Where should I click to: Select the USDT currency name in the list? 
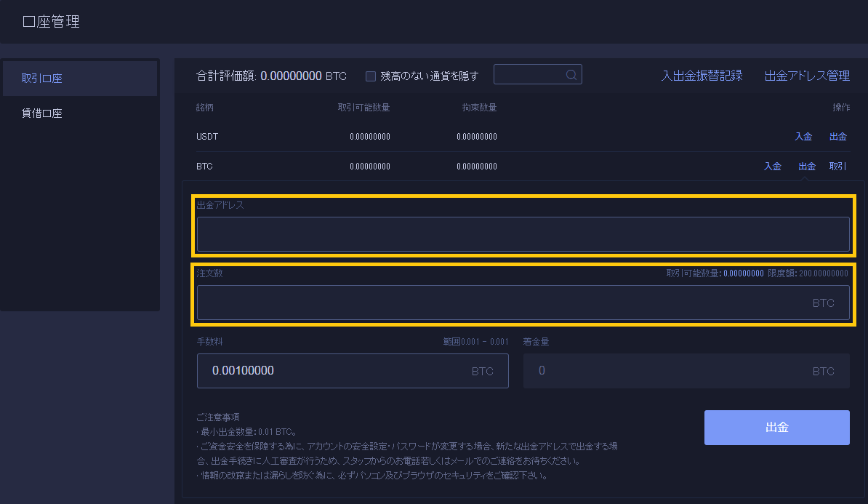click(x=207, y=137)
